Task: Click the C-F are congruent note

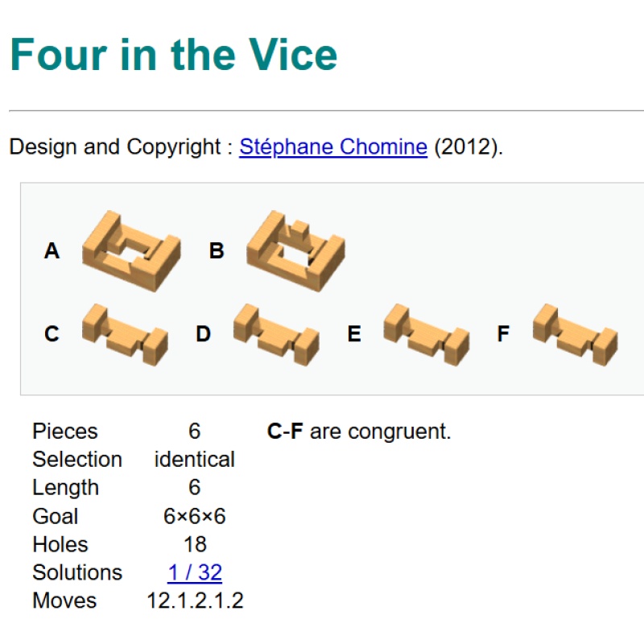Action: click(359, 431)
